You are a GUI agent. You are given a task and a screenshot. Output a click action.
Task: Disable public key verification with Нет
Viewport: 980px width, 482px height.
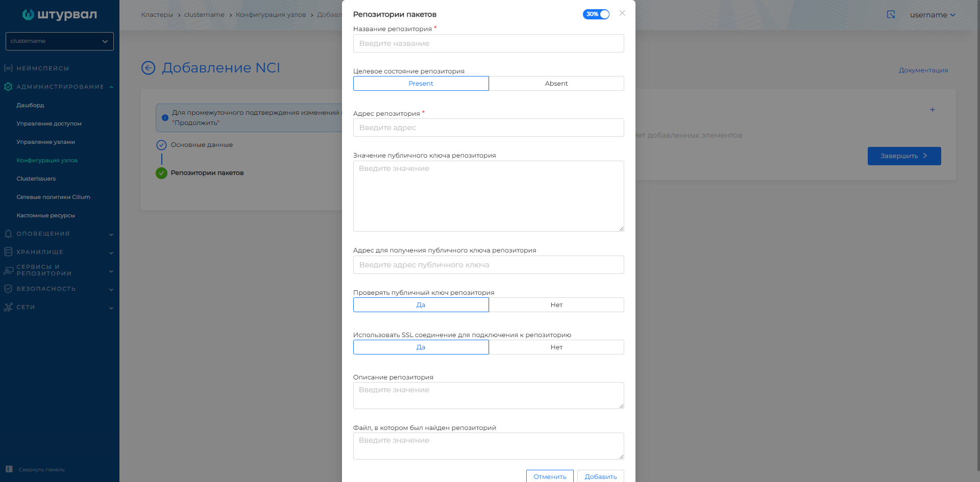[x=556, y=305]
